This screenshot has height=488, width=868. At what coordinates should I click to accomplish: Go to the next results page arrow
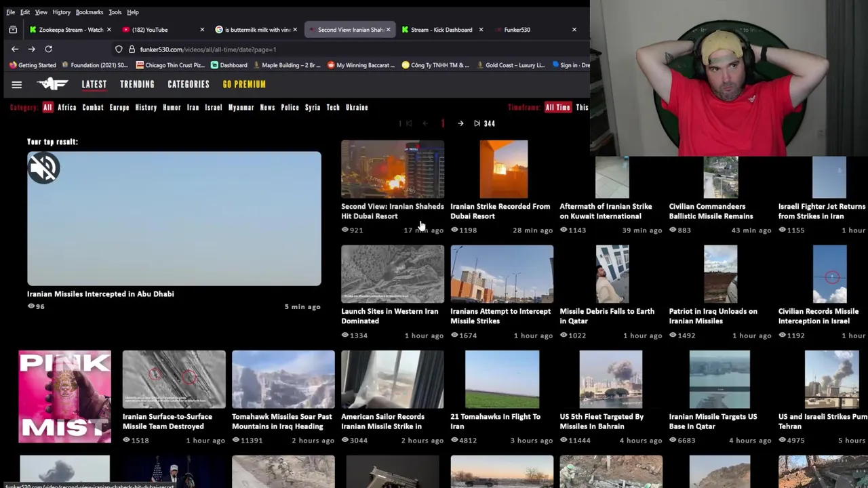pos(460,123)
